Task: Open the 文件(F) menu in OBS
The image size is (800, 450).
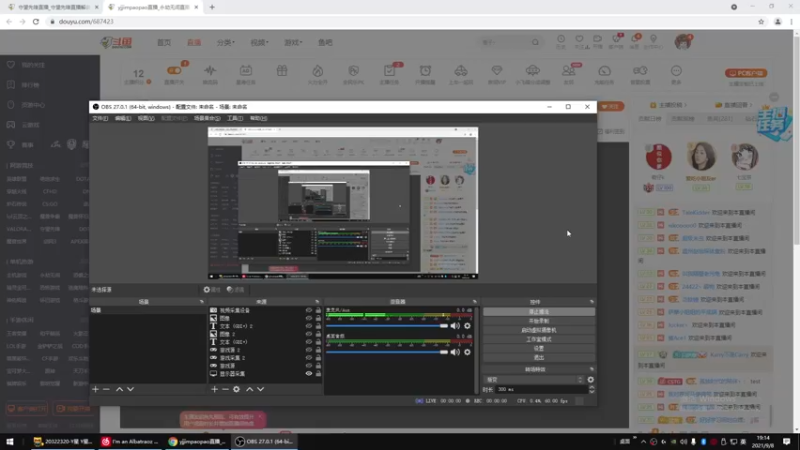Action: coord(100,118)
